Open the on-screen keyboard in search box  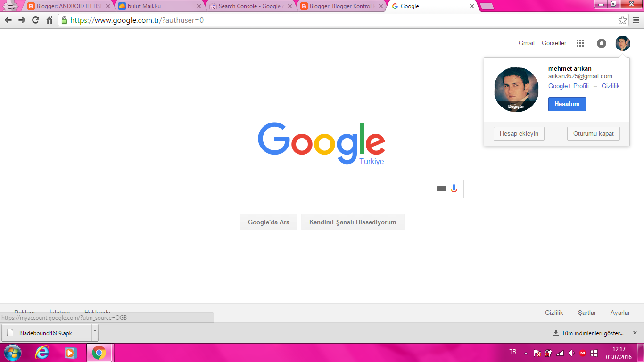pos(441,189)
